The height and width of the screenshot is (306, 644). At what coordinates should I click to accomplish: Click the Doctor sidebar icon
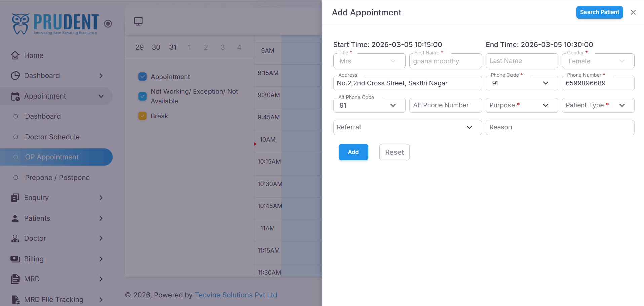pyautogui.click(x=15, y=238)
